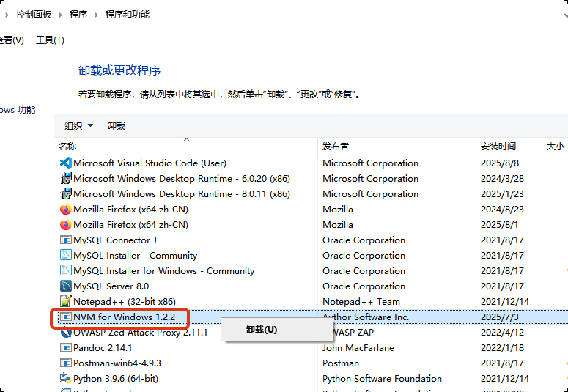Image resolution: width=568 pixels, height=392 pixels.
Task: Go to 程序 in the breadcrumb
Action: point(78,15)
